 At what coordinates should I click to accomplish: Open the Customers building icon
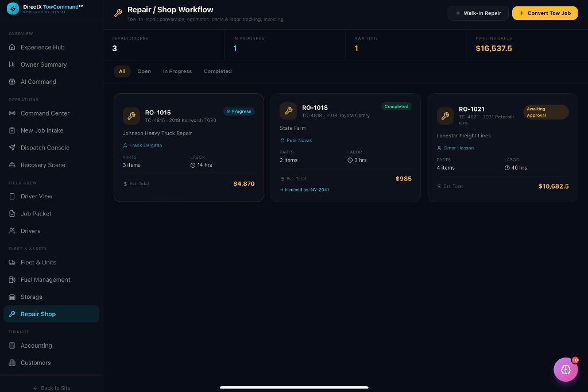pos(12,363)
